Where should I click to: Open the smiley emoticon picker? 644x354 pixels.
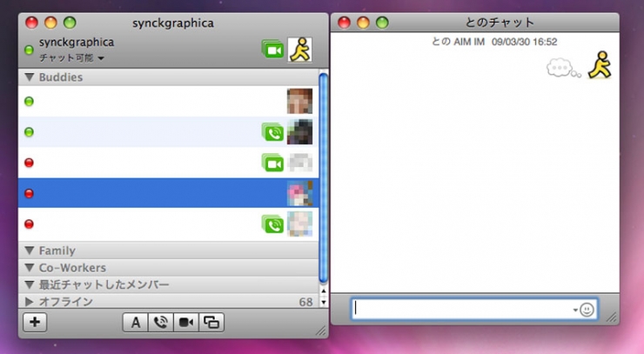(x=587, y=310)
